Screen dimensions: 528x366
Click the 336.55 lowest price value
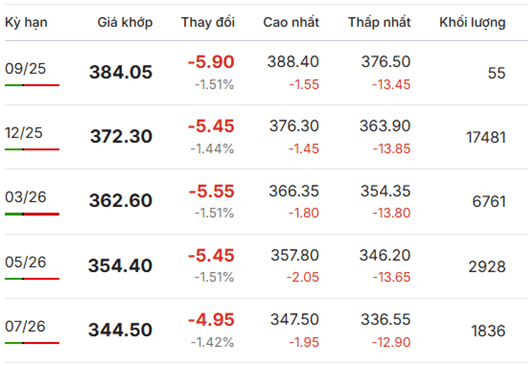click(386, 319)
